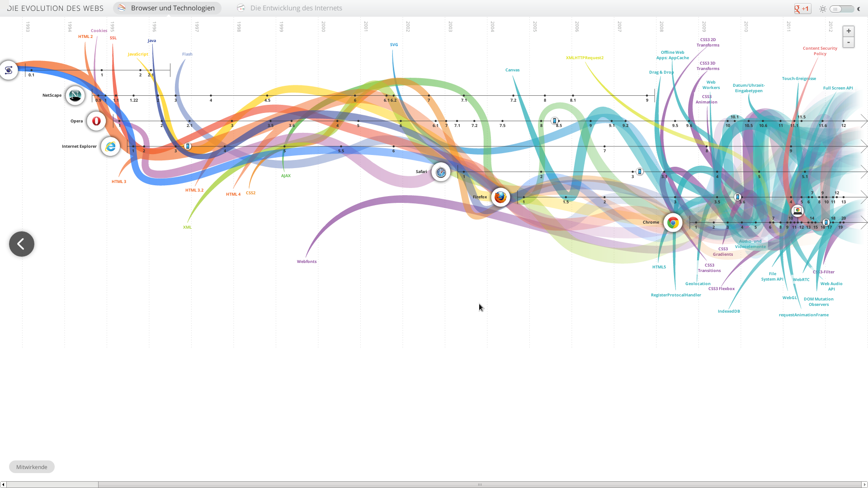
Task: Zoom out with the minus button
Action: pyautogui.click(x=849, y=42)
